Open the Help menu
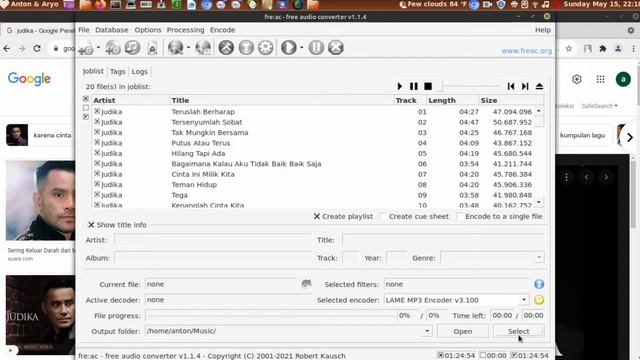Screen dimensions: 640x360 (x=543, y=30)
